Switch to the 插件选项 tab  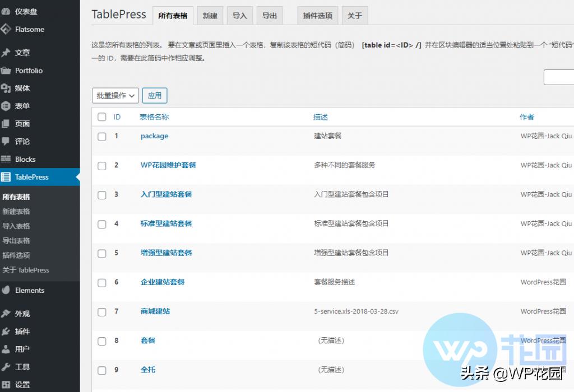[x=317, y=16]
